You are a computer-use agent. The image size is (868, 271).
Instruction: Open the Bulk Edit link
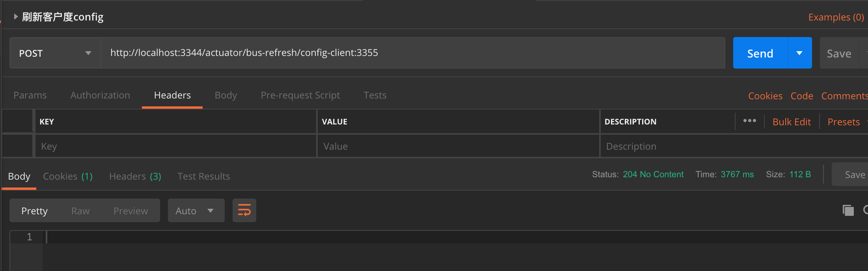(792, 122)
